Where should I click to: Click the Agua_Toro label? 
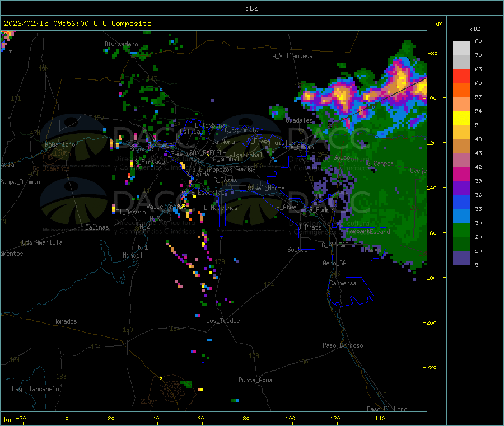coord(60,144)
